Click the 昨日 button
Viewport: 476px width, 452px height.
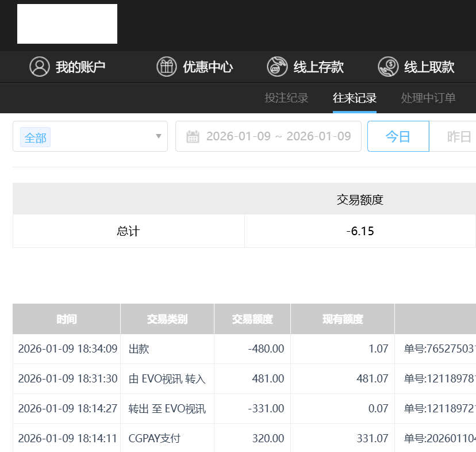click(x=458, y=137)
